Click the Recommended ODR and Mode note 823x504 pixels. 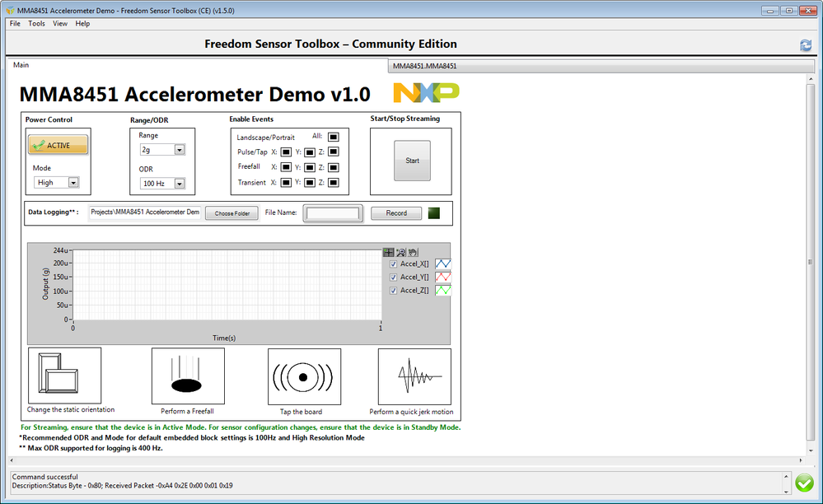(192, 437)
